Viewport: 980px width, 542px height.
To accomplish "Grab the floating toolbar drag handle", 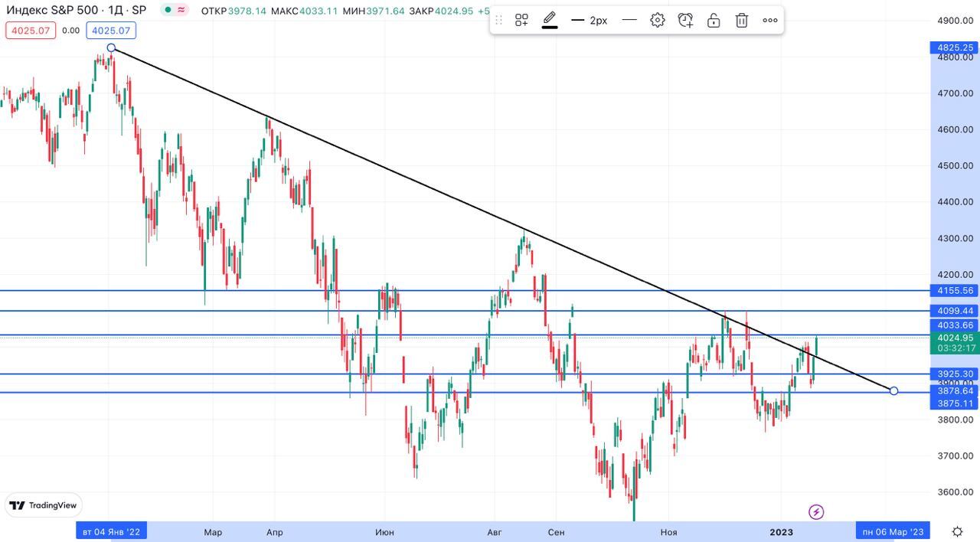I will (499, 21).
